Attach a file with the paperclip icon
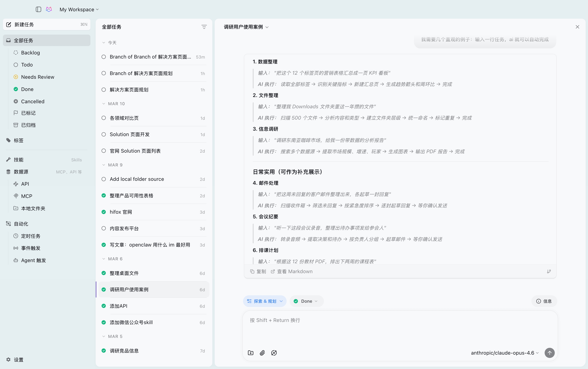 (262, 353)
